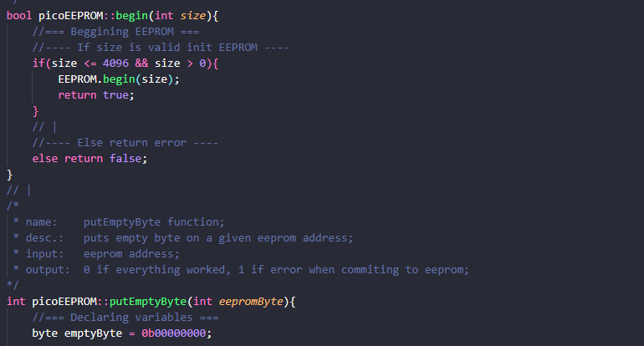This screenshot has width=644, height=346.
Task: Place cursor in the begin function name
Action: (131, 16)
